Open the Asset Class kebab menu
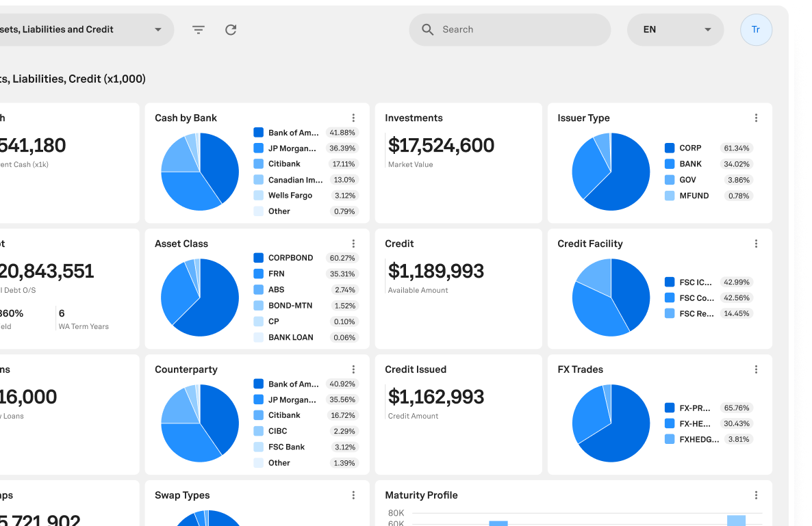Viewport: 812px width, 526px height. (353, 244)
